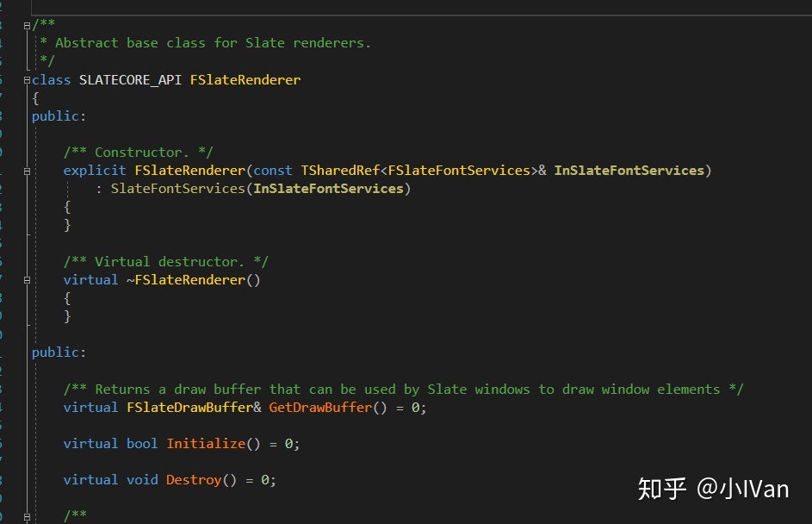The height and width of the screenshot is (524, 812).
Task: Click the 'virtual' keyword before FSlateDrawBuffer
Action: tap(90, 408)
